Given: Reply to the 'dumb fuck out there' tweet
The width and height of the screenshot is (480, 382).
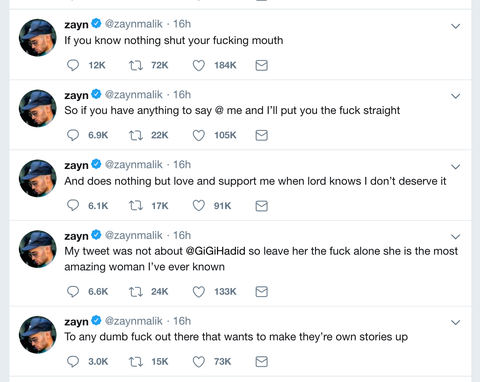Looking at the screenshot, I should pyautogui.click(x=73, y=362).
